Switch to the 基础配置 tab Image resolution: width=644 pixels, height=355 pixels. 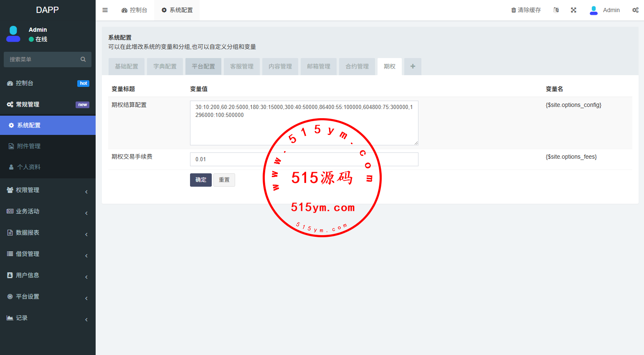click(x=127, y=66)
